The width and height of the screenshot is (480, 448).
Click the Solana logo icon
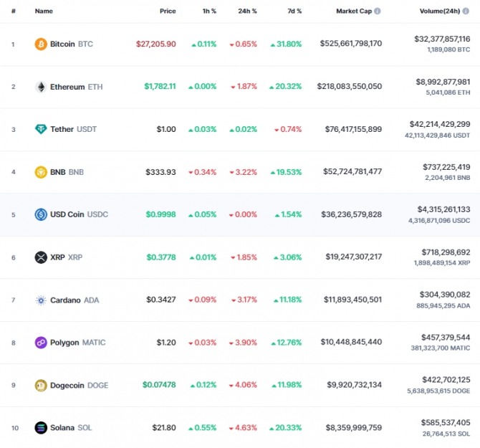click(x=41, y=427)
